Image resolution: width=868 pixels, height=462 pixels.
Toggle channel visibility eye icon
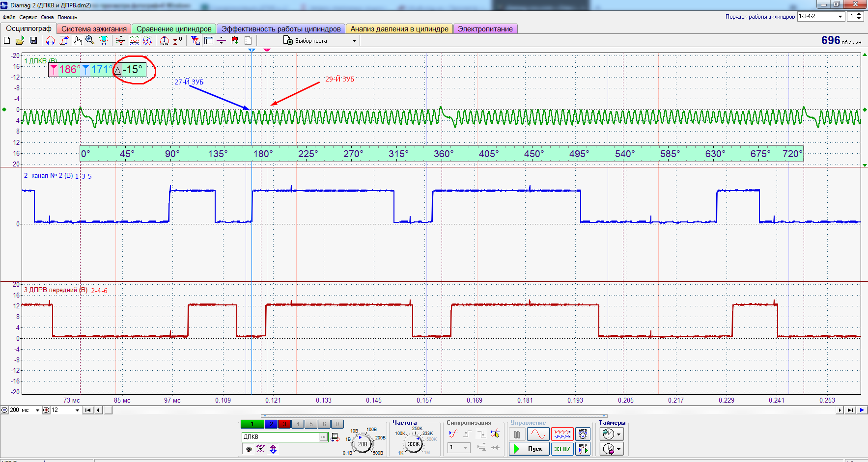[x=249, y=449]
